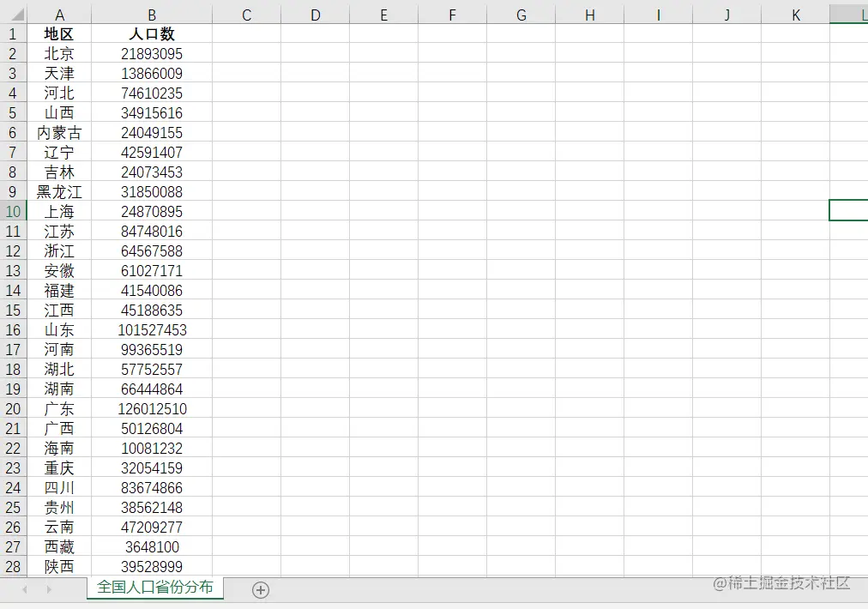Image resolution: width=868 pixels, height=609 pixels.
Task: Select the 四川 cell
Action: 59,488
